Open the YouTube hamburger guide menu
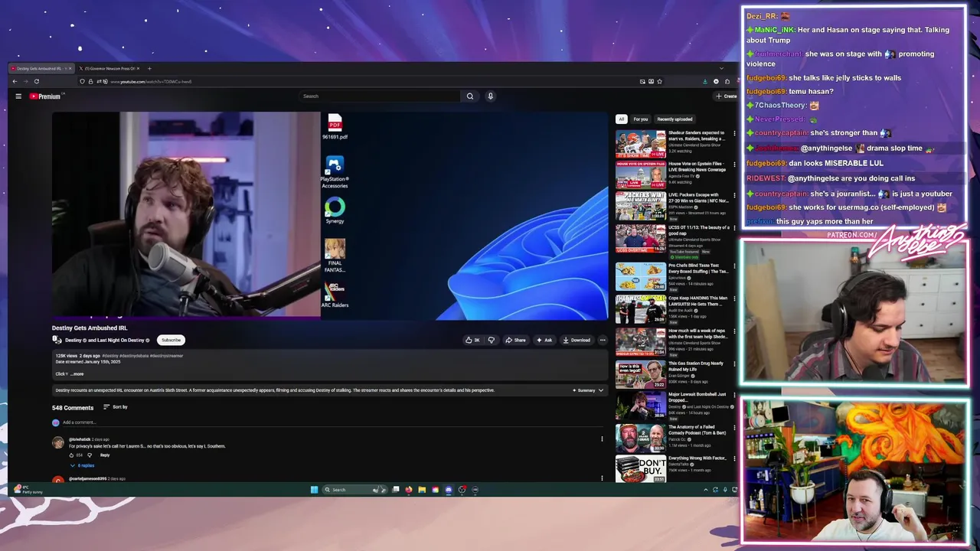Screen dimensions: 980x551 (18, 96)
